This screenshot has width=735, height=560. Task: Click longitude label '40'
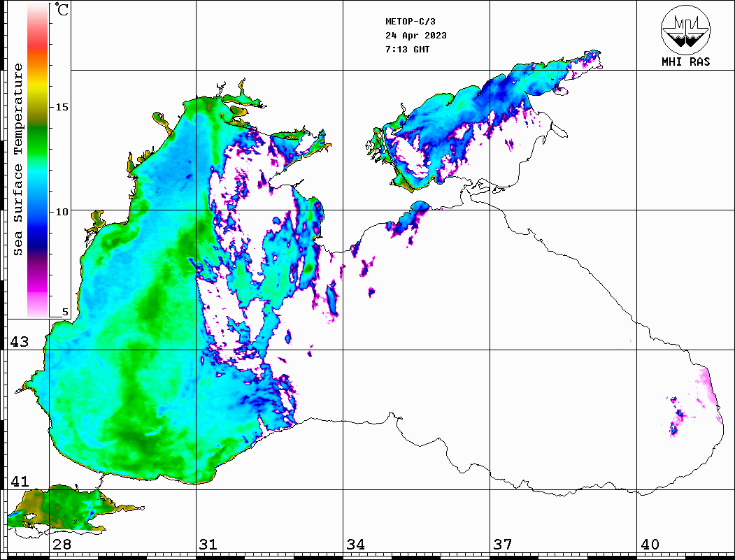pos(650,545)
